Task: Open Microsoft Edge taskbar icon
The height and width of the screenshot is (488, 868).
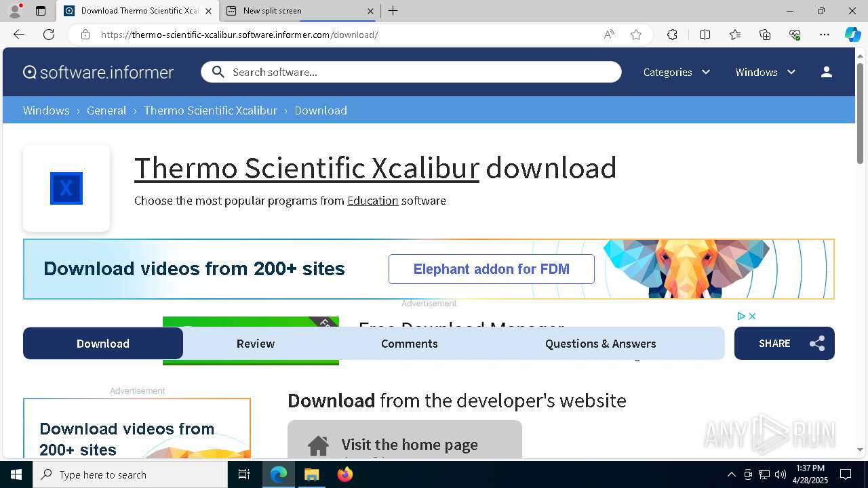Action: (279, 474)
